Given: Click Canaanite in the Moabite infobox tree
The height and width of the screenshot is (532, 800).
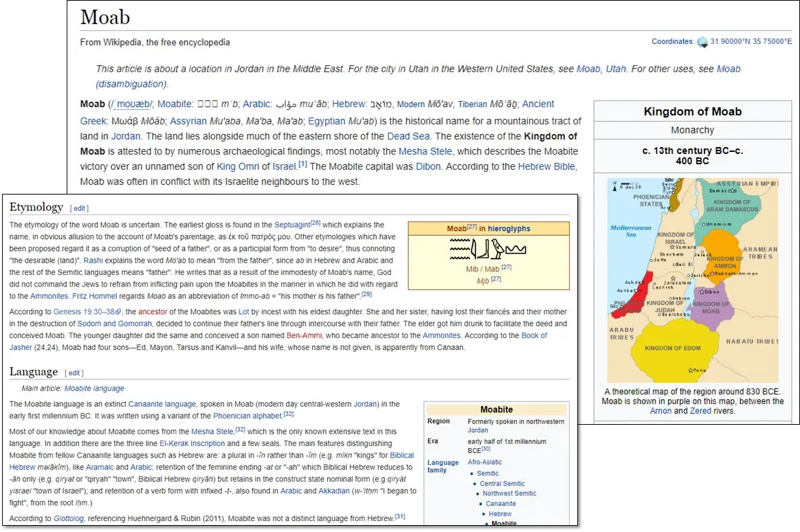Looking at the screenshot, I should (500, 504).
